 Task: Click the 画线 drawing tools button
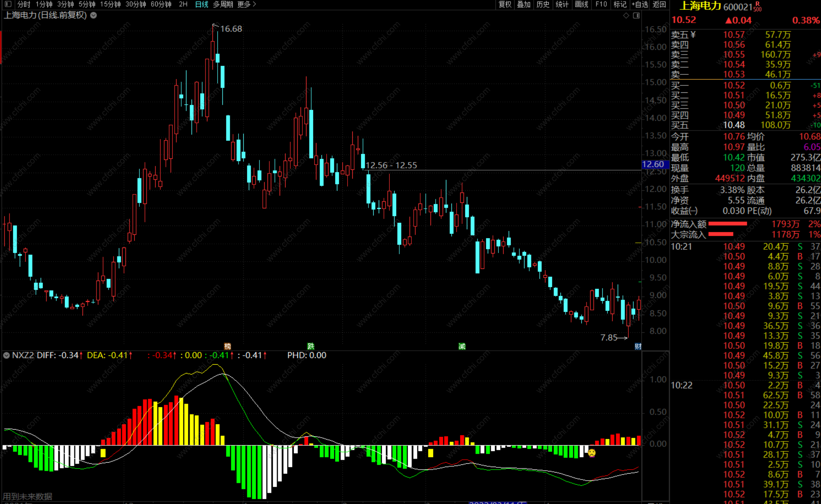[581, 4]
